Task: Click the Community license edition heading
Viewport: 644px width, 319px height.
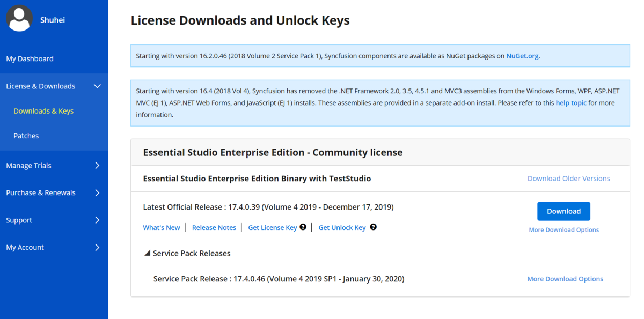Action: pos(273,152)
